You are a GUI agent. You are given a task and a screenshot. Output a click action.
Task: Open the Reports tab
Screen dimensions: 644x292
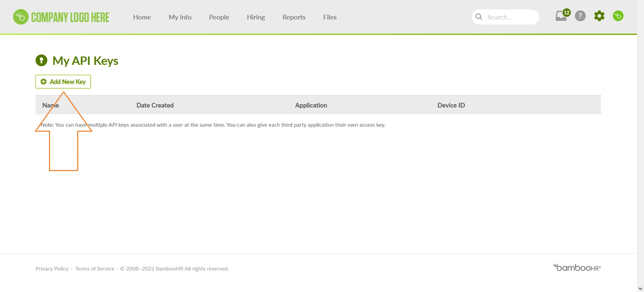click(294, 17)
